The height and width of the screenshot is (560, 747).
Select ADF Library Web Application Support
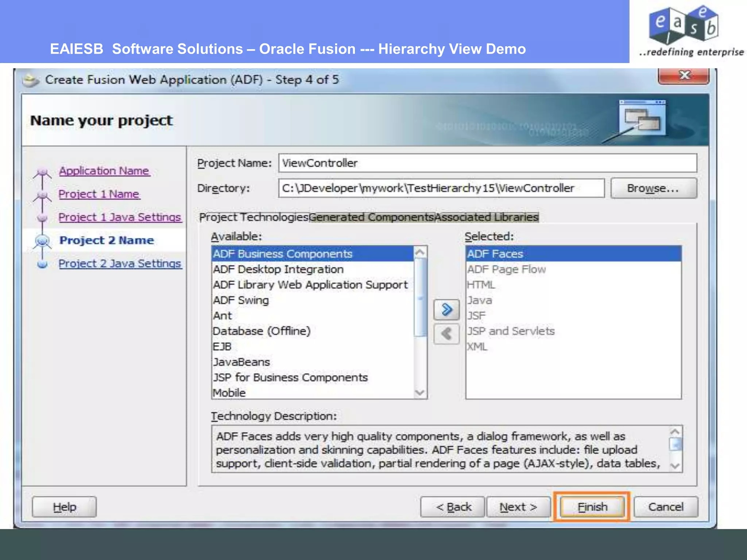313,285
